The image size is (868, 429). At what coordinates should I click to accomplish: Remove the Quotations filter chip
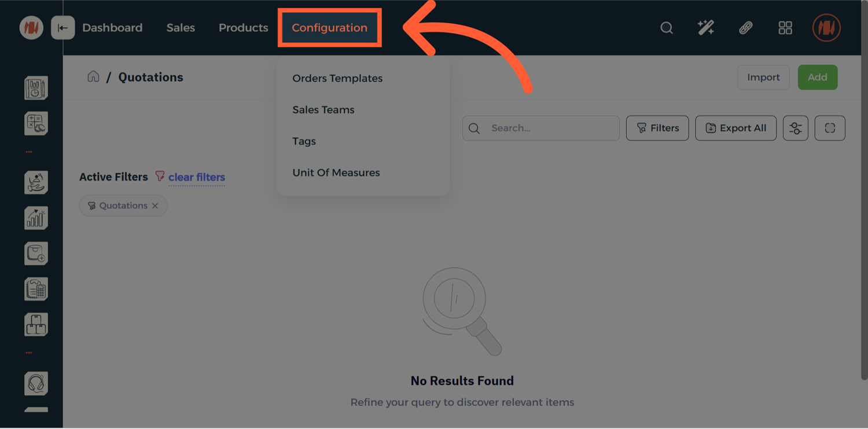[x=155, y=206]
